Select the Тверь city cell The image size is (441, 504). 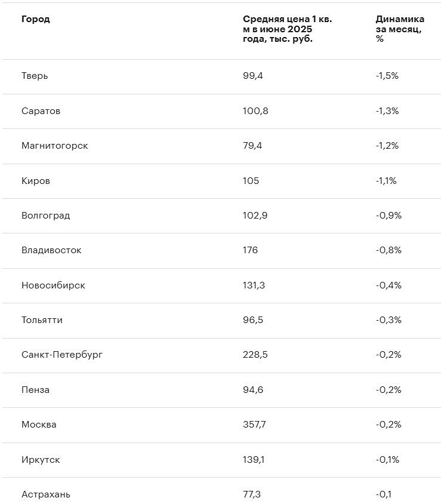35,76
